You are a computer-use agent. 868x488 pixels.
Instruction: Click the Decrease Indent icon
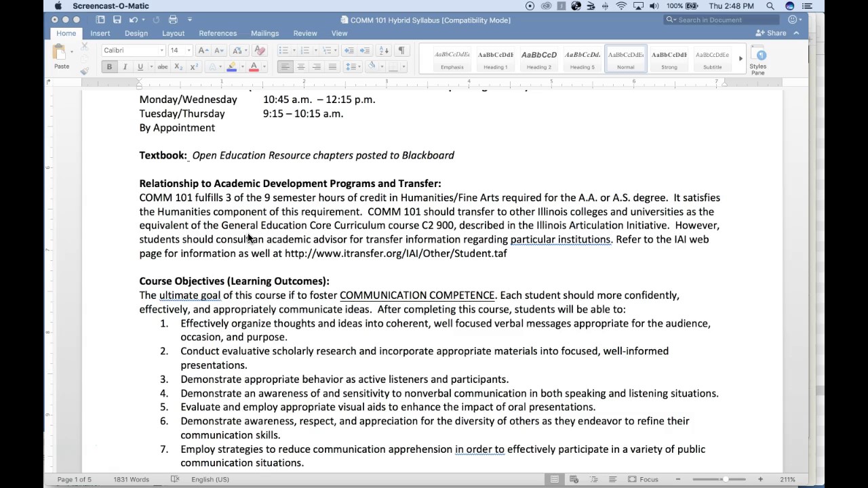coord(349,50)
